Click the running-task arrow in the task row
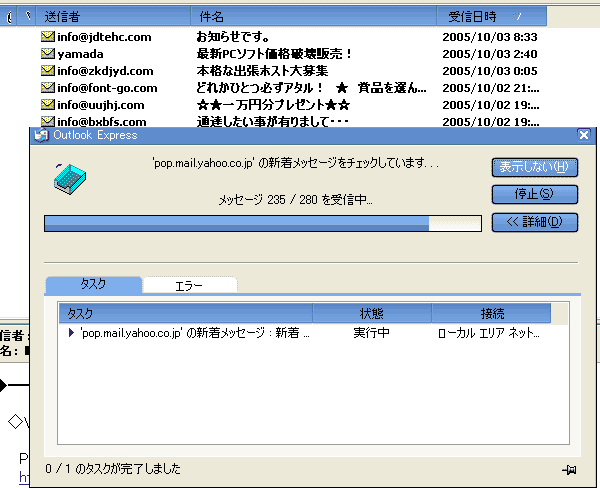 pos(71,333)
